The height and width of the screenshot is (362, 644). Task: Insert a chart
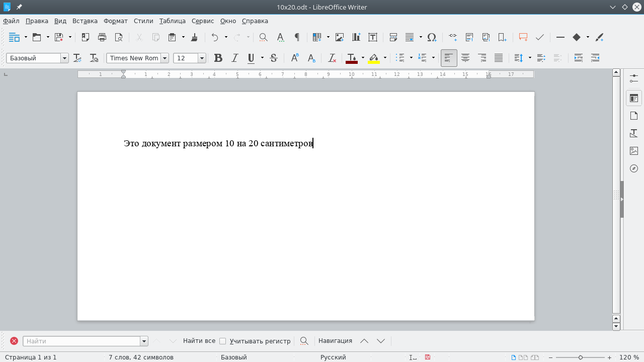pyautogui.click(x=356, y=37)
